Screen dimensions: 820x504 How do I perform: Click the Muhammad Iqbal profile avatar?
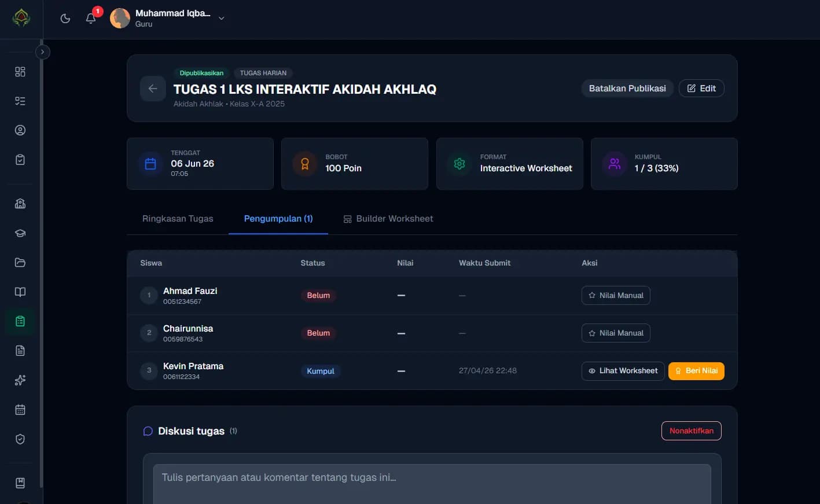tap(120, 18)
